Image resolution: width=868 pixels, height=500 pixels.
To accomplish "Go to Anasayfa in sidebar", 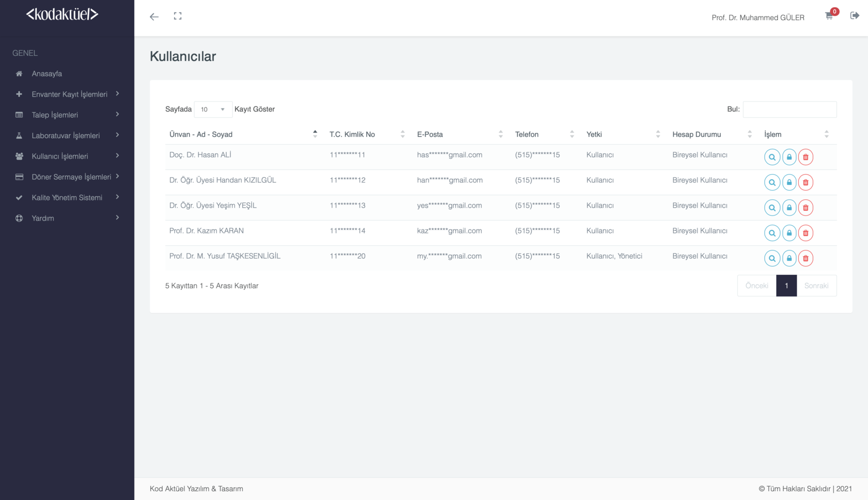I will [47, 73].
